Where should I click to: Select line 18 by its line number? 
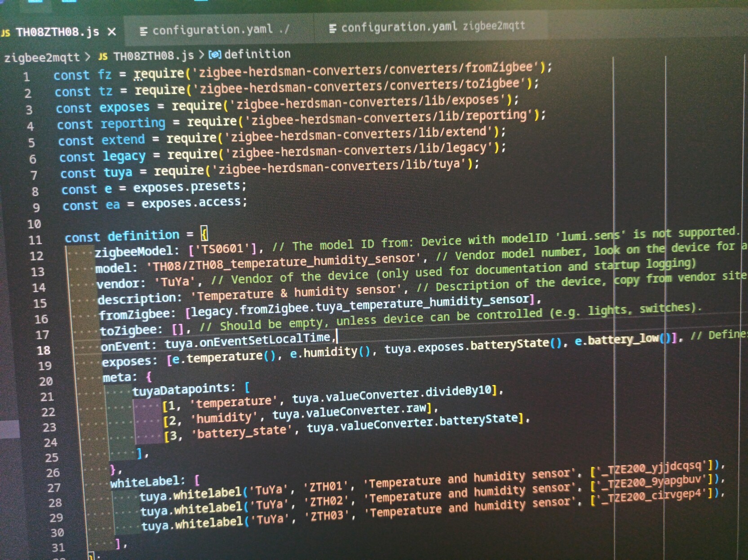[43, 351]
